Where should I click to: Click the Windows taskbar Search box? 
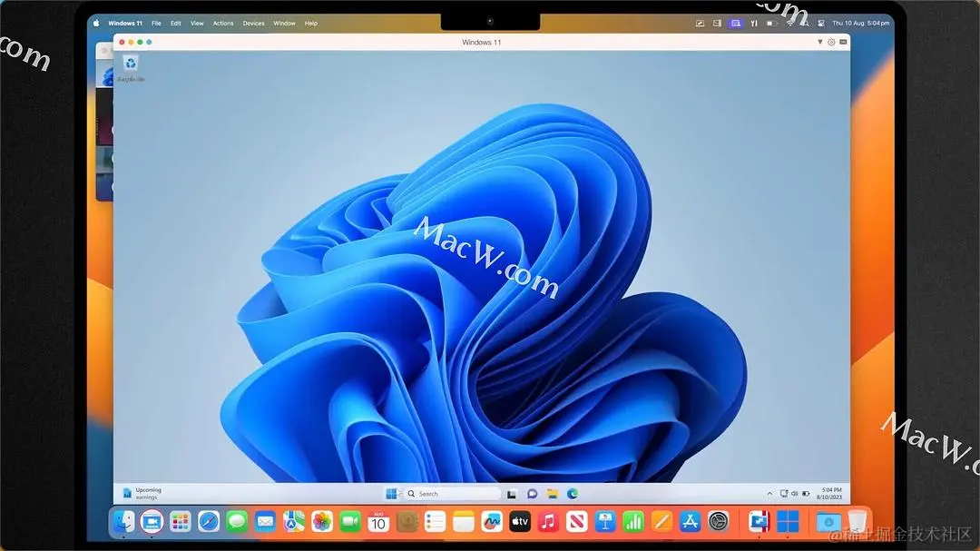[452, 494]
